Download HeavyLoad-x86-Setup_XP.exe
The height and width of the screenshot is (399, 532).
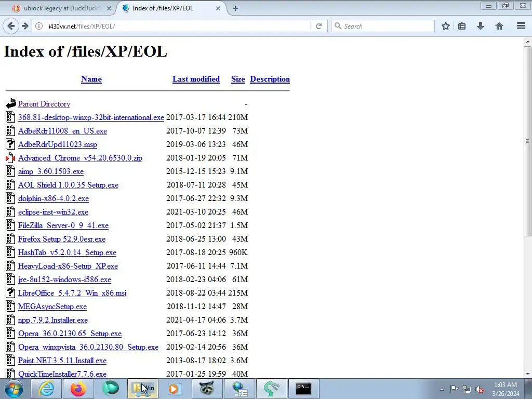coord(68,266)
